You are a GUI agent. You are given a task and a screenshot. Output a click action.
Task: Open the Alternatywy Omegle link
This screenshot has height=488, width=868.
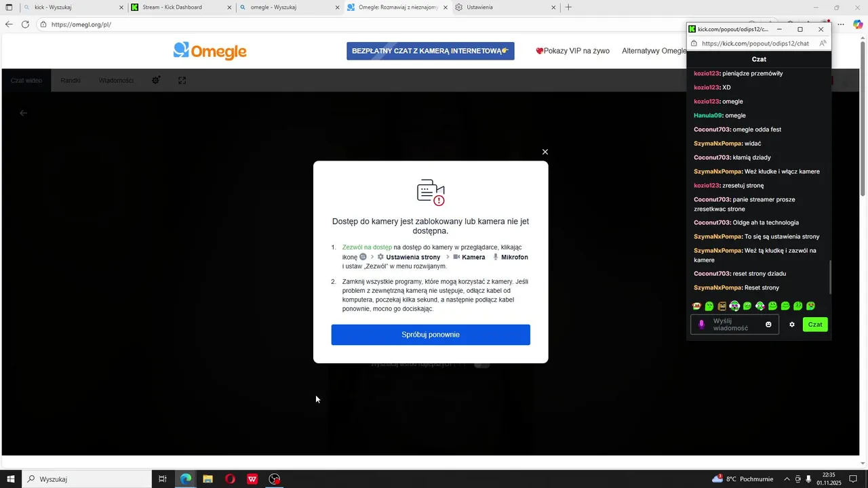[654, 51]
